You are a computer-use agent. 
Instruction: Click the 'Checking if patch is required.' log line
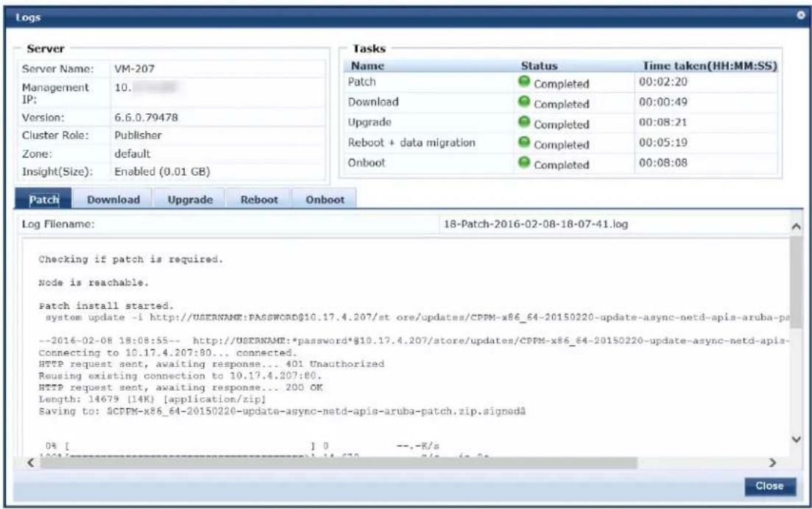pos(130,259)
